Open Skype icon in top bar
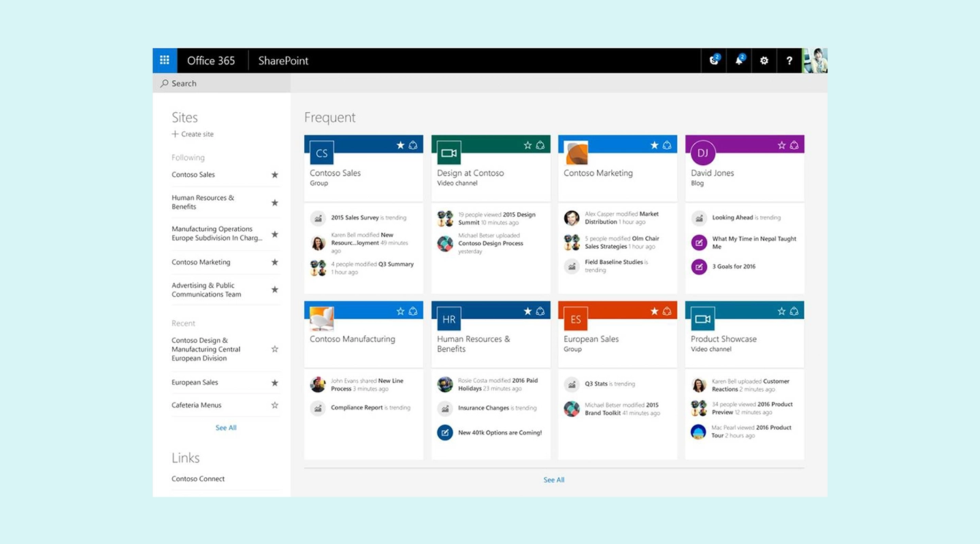 pos(714,61)
